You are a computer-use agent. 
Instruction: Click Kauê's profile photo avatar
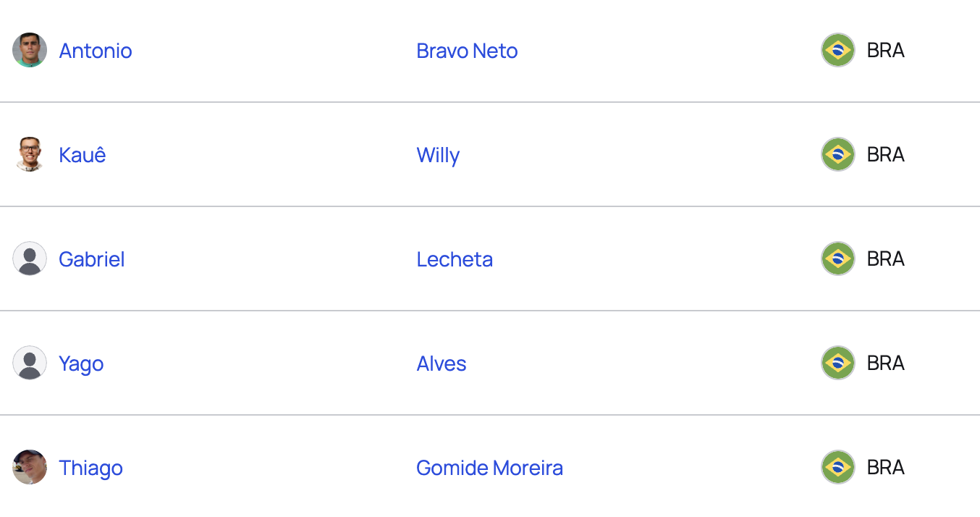click(30, 154)
